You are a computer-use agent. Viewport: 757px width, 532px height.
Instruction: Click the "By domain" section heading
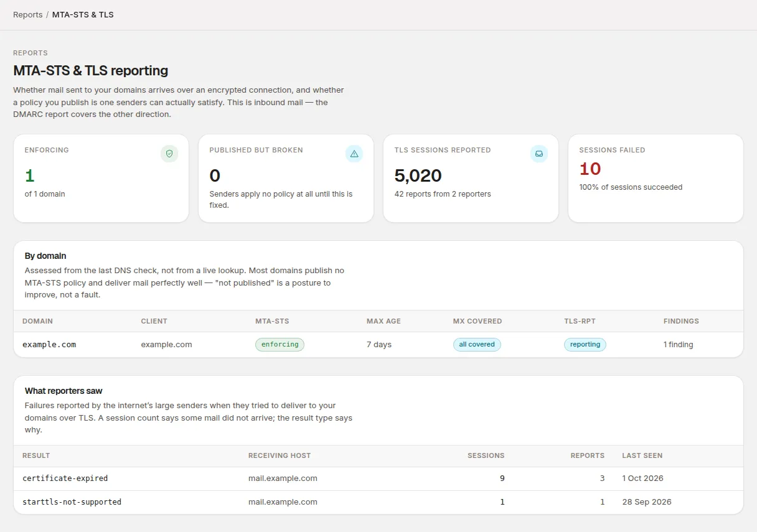point(45,256)
